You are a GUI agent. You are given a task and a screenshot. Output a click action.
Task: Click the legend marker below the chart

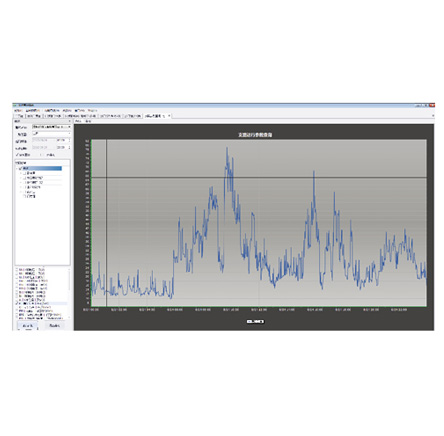(x=256, y=321)
